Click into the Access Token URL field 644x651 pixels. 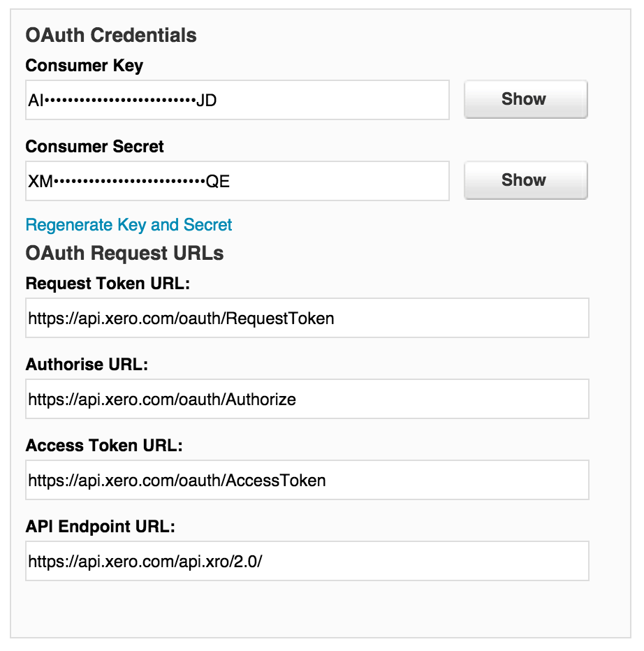[307, 480]
